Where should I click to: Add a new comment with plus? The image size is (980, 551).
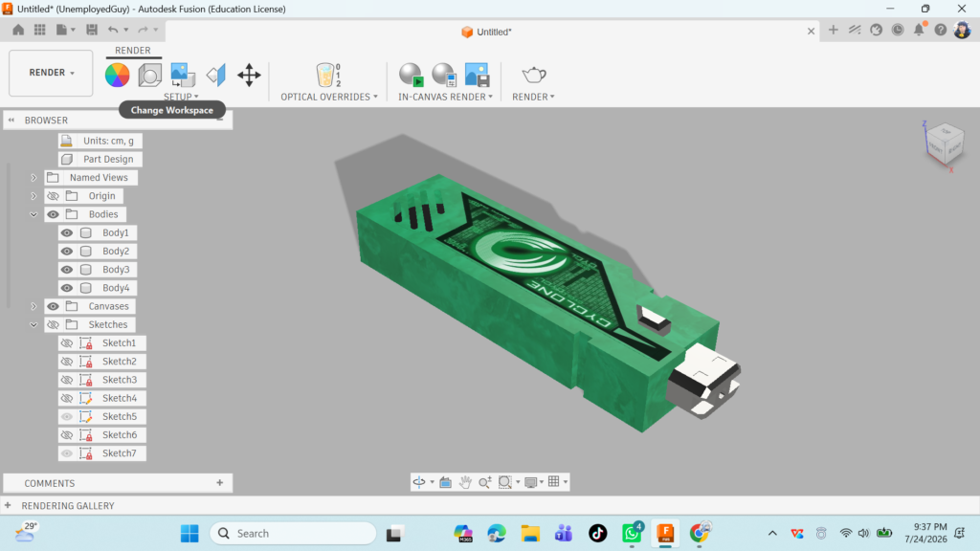(219, 483)
